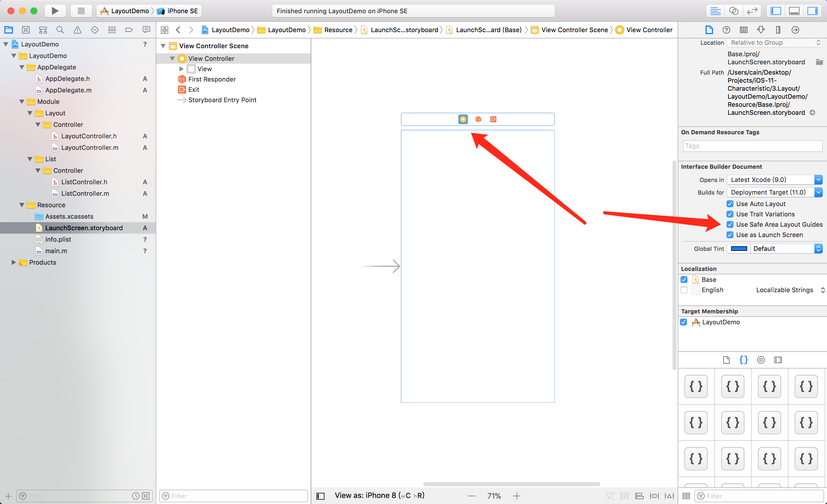Click the Run (play) button
The width and height of the screenshot is (827, 504).
pos(55,11)
